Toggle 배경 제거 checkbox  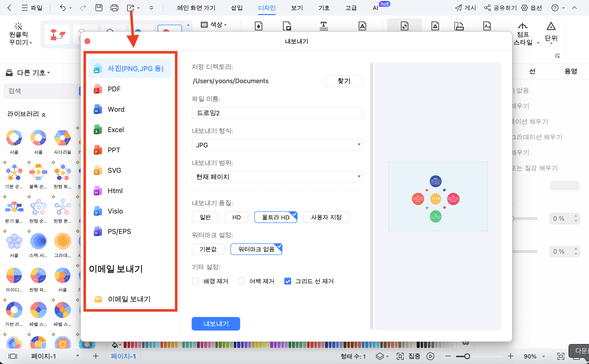[196, 281]
